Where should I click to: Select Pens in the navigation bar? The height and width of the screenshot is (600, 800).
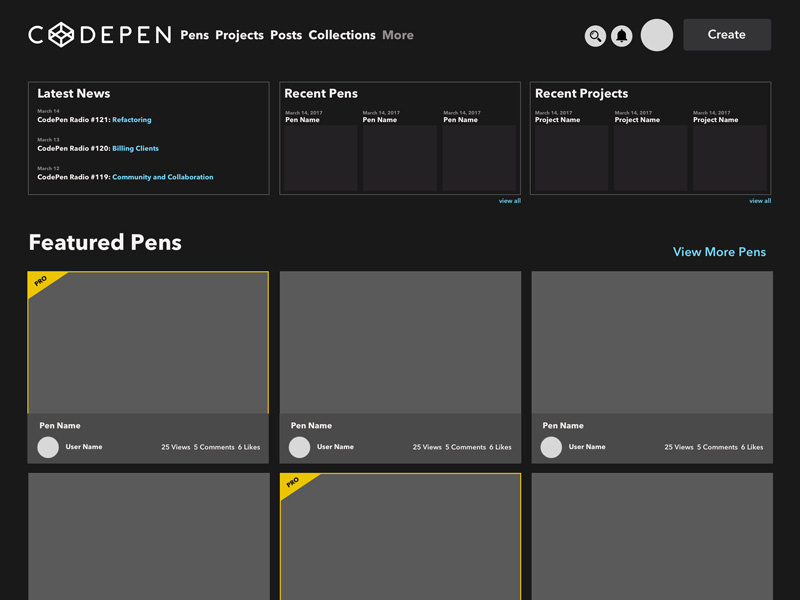(x=195, y=35)
